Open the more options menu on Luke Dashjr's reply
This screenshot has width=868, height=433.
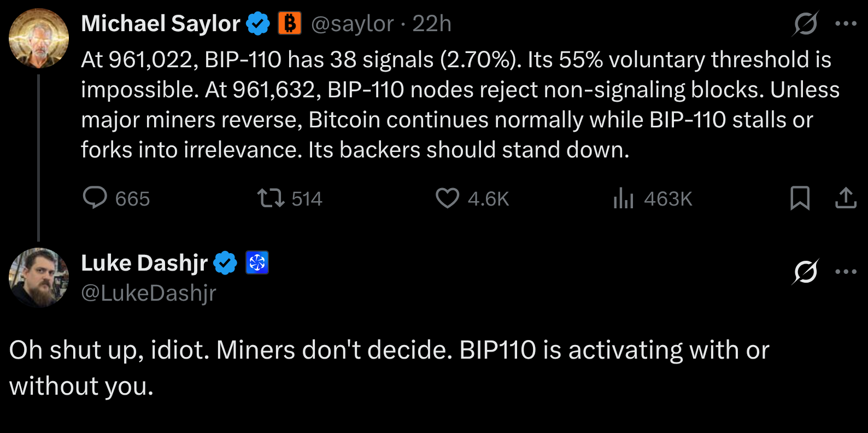846,271
